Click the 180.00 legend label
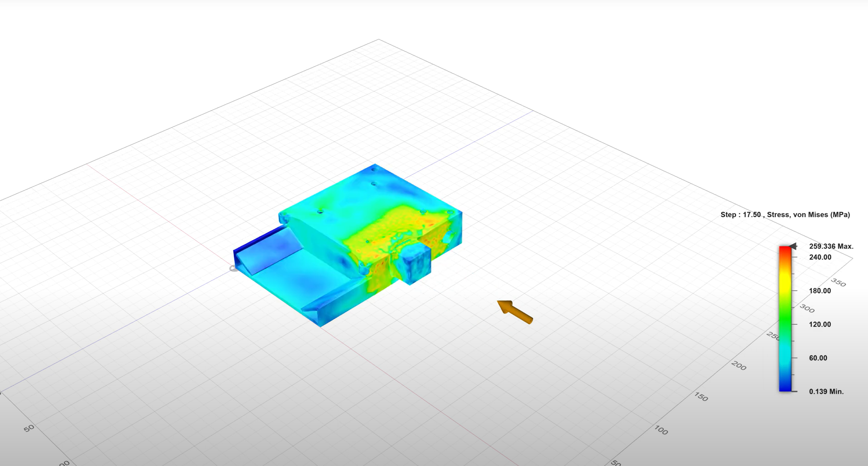The image size is (868, 466). coord(820,291)
